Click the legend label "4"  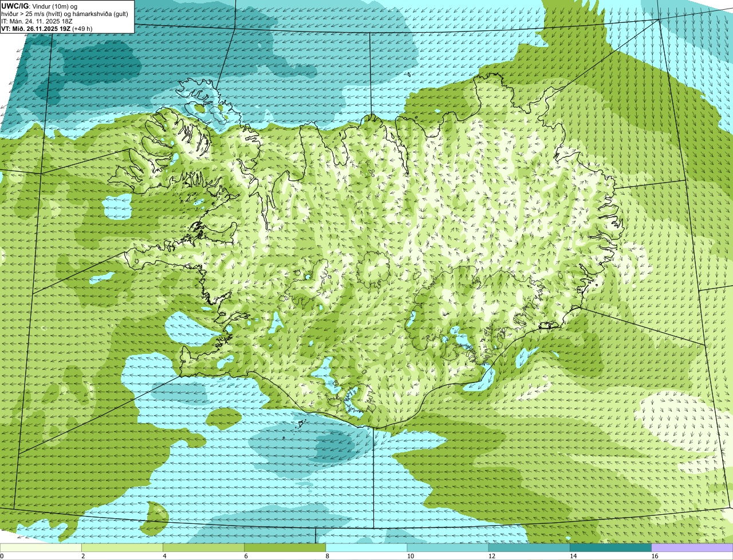(x=164, y=556)
